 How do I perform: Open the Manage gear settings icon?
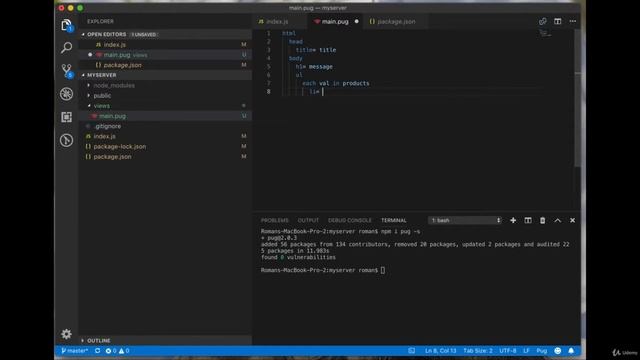67,334
